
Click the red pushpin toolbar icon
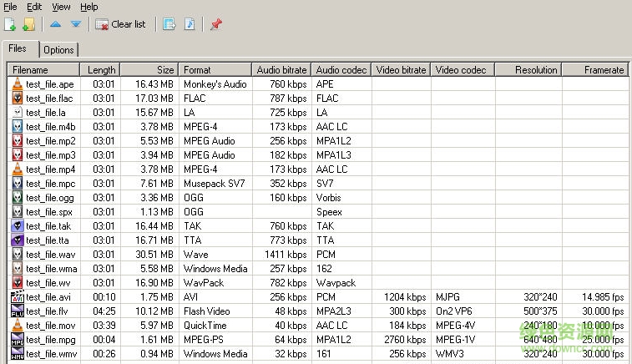(x=215, y=24)
